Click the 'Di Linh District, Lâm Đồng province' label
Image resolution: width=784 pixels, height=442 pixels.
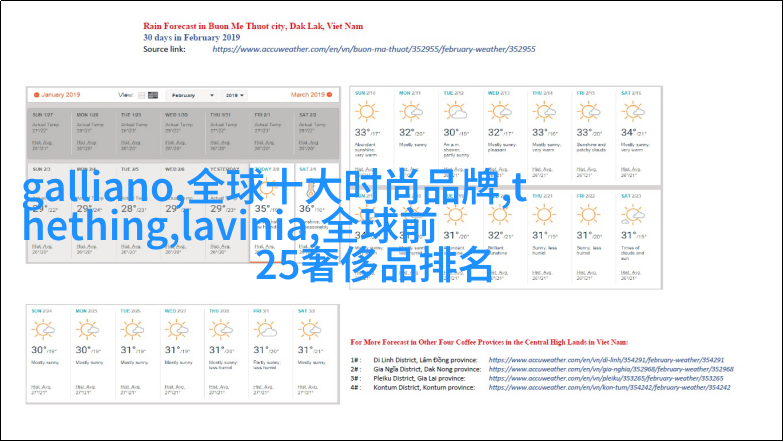425,360
